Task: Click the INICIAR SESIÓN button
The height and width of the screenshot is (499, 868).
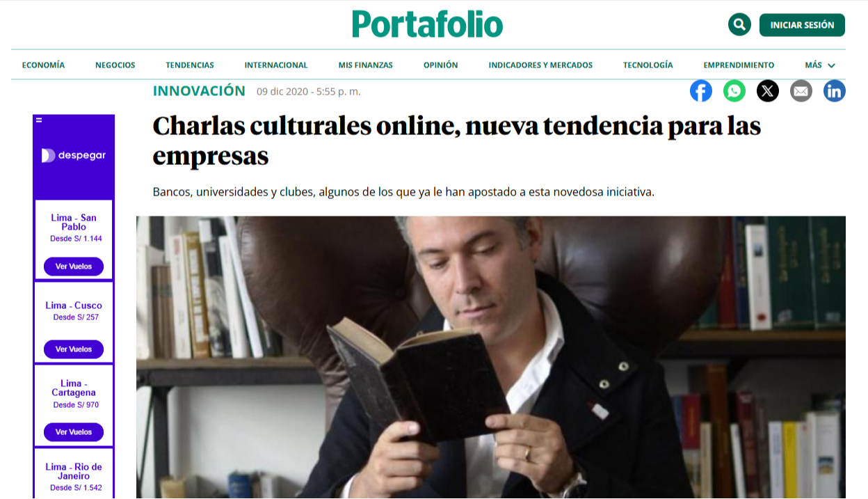Action: click(x=802, y=25)
